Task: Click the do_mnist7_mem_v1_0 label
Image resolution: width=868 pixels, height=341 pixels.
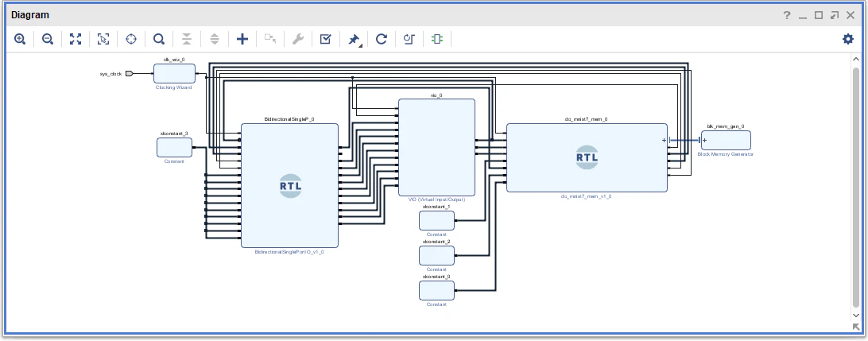Action: coord(587,196)
